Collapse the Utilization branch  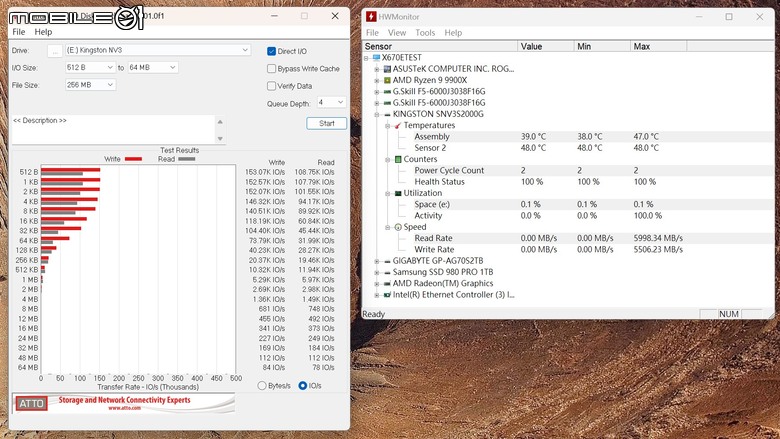388,193
